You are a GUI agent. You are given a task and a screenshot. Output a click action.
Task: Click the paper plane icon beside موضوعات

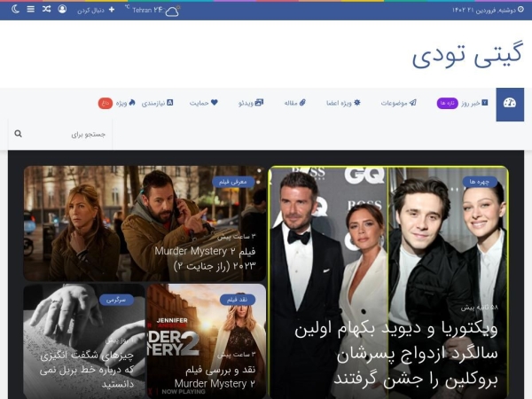pyautogui.click(x=413, y=103)
